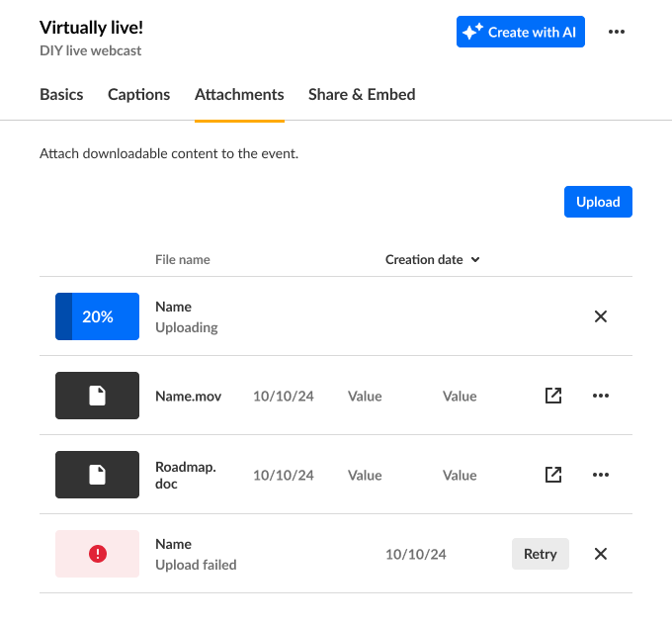Remove the failed upload with X
672x625 pixels.
point(600,554)
